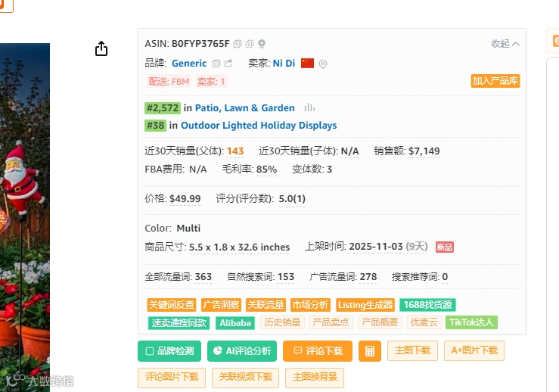
Task: Click 关联视频下载 button
Action: tap(246, 378)
